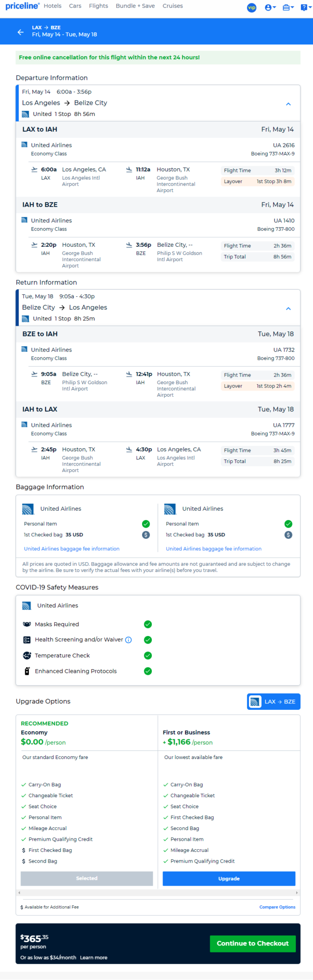Image resolution: width=313 pixels, height=980 pixels.
Task: Click Continue to Checkout
Action: [x=253, y=944]
